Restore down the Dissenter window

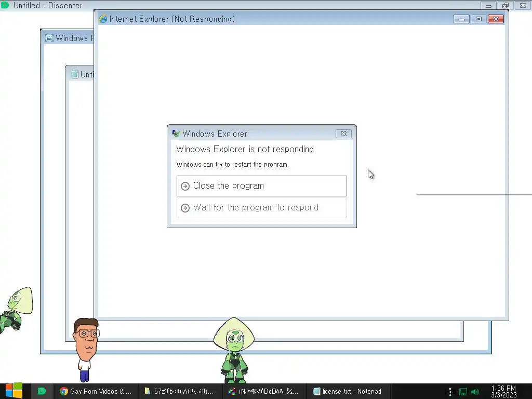[506, 5]
